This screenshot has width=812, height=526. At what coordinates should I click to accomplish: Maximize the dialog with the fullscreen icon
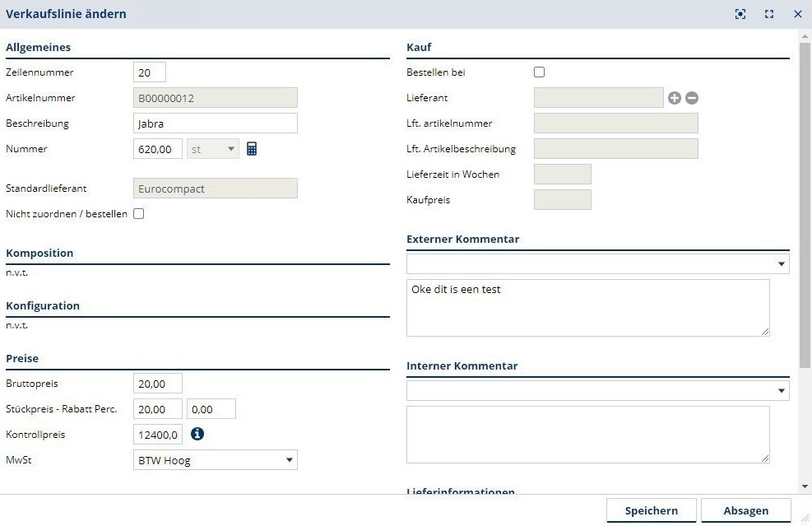click(x=769, y=14)
